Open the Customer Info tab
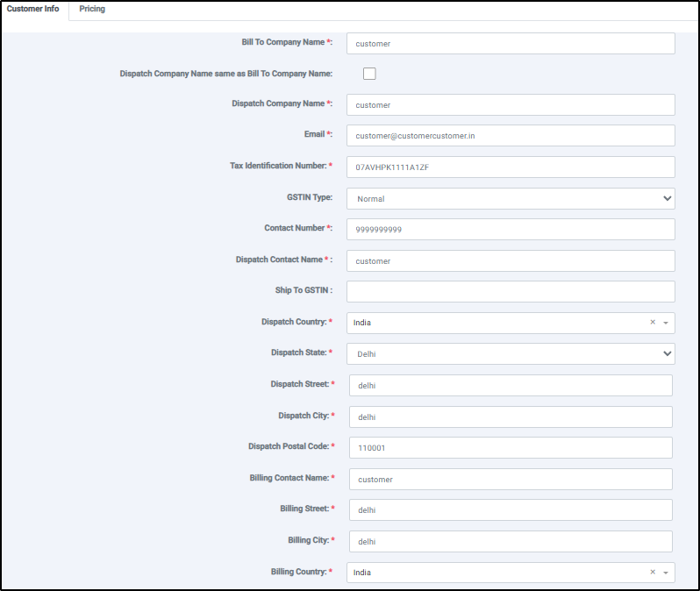The width and height of the screenshot is (700, 591). [x=33, y=10]
